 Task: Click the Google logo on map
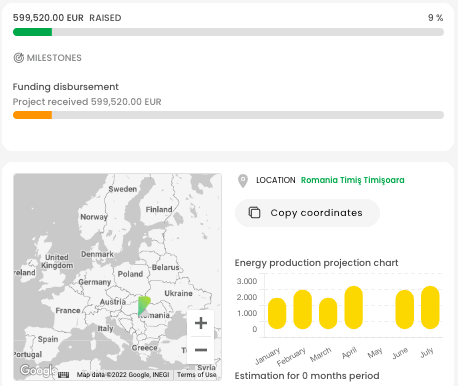[39, 370]
